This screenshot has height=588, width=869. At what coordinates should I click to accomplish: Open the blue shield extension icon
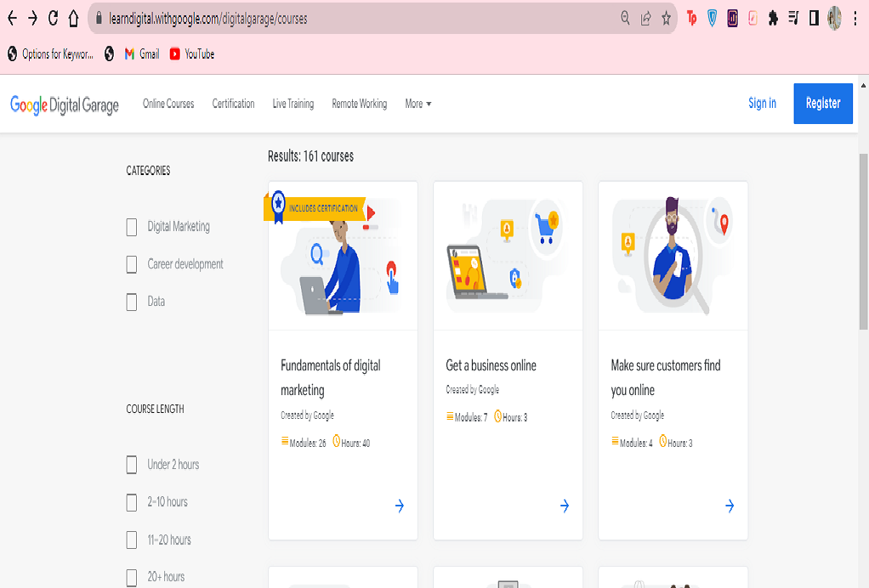[x=713, y=19]
